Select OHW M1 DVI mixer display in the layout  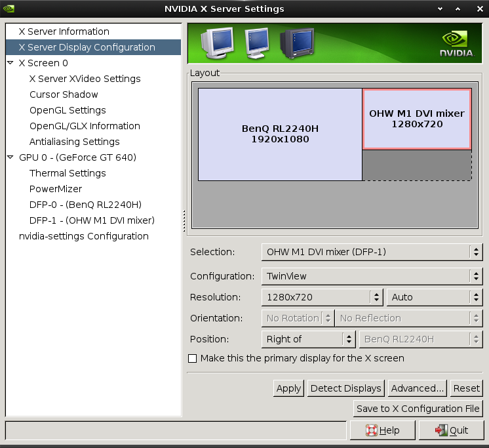pos(417,119)
